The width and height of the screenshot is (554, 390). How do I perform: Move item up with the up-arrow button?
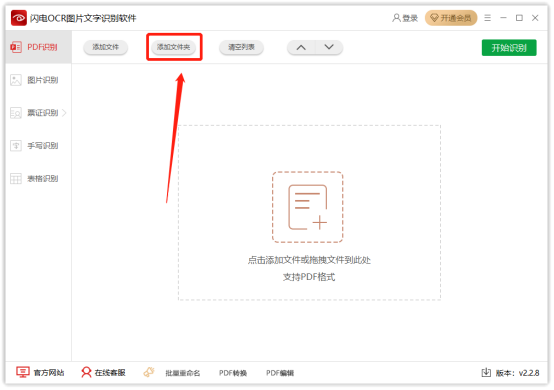click(x=301, y=47)
